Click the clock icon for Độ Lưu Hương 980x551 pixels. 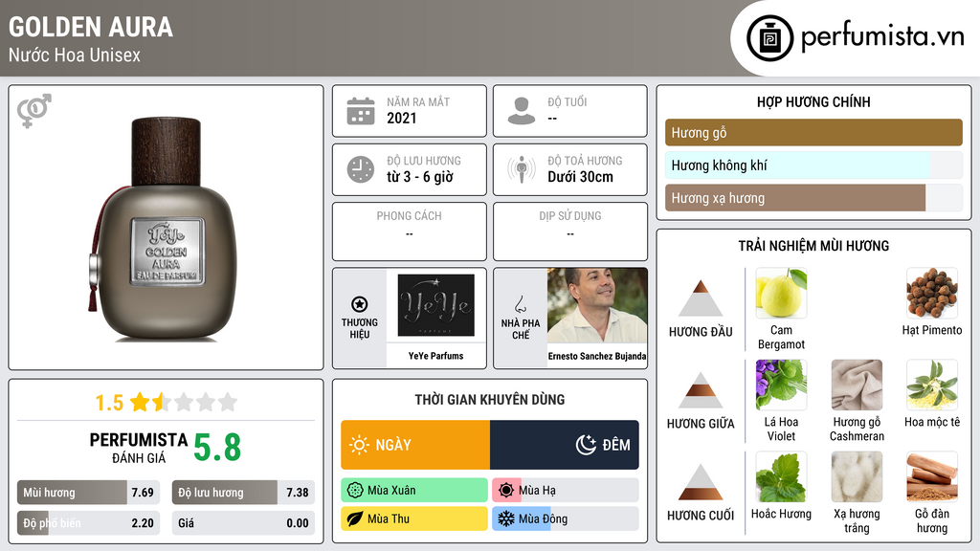pyautogui.click(x=361, y=169)
